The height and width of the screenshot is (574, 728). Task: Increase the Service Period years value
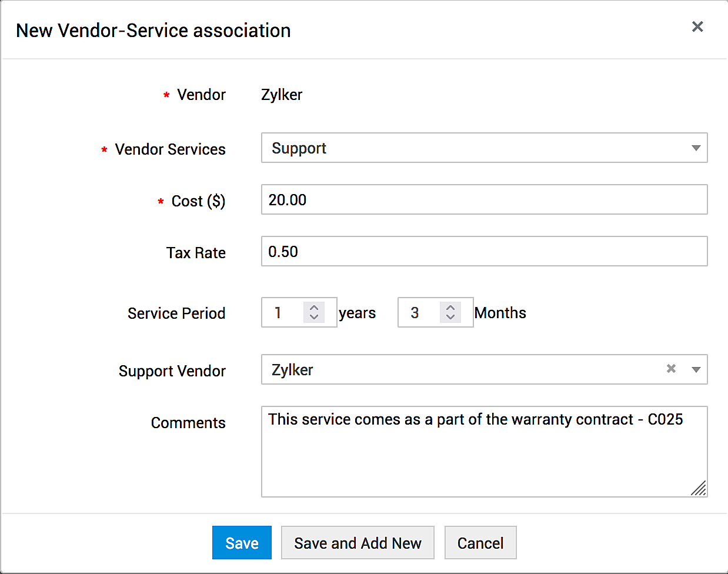click(x=314, y=308)
